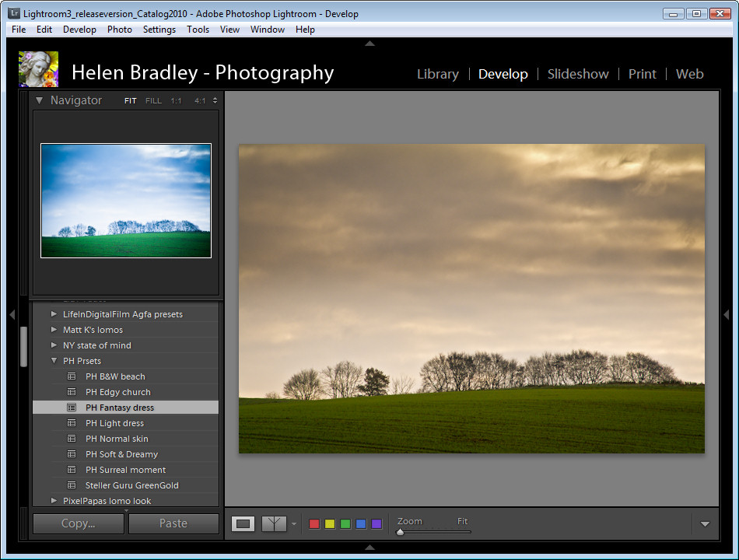The height and width of the screenshot is (560, 739).
Task: Set Navigator zoom to FILL
Action: (x=153, y=101)
